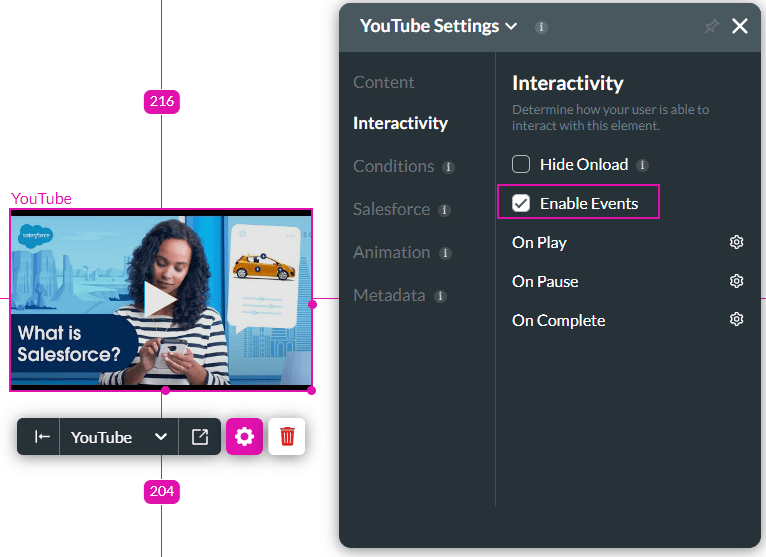Screen dimensions: 766x557
Task: Click the bottom-center resize handle of video
Action: click(x=166, y=390)
